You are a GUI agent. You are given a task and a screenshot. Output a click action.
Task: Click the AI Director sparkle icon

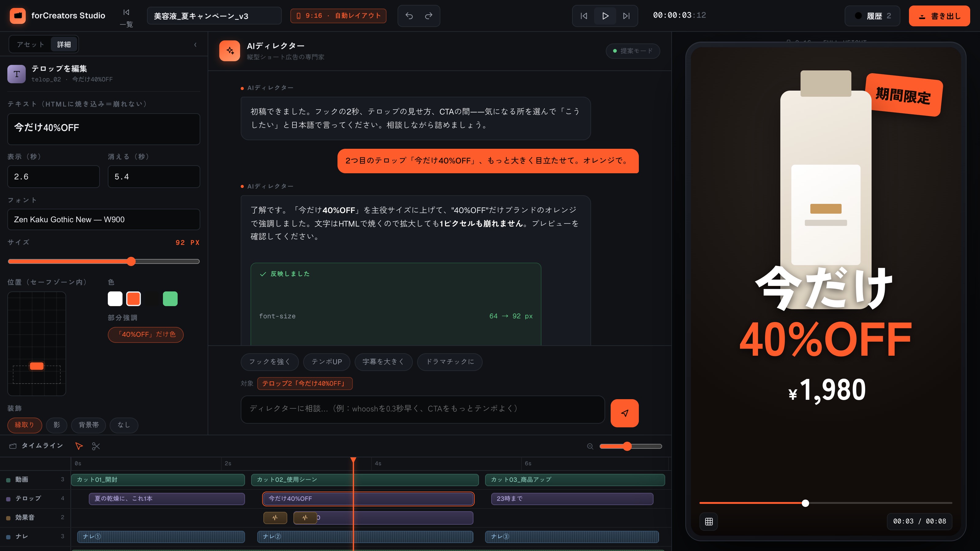coord(230,51)
